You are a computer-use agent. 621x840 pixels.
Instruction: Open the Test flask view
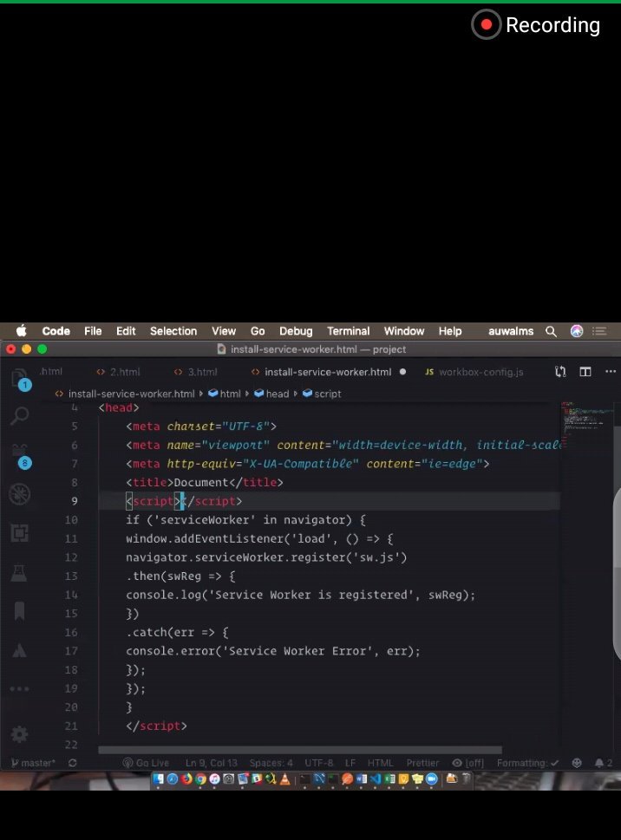click(x=19, y=572)
